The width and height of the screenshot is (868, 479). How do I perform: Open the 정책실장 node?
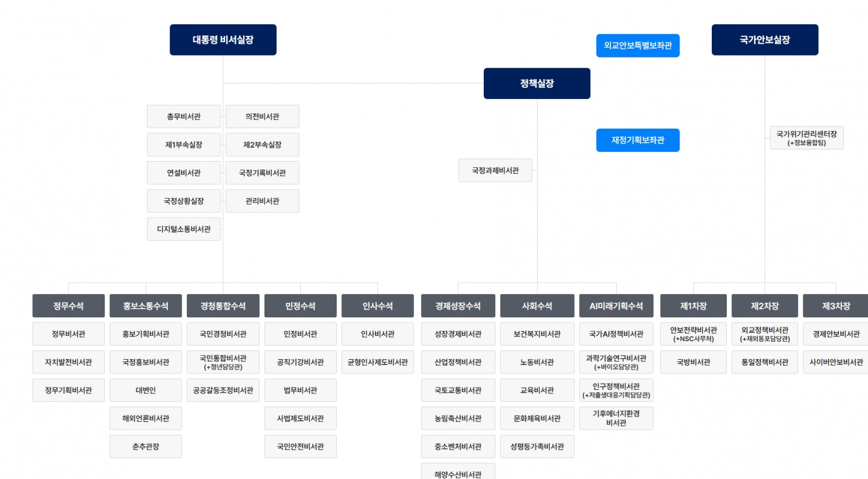(x=537, y=83)
